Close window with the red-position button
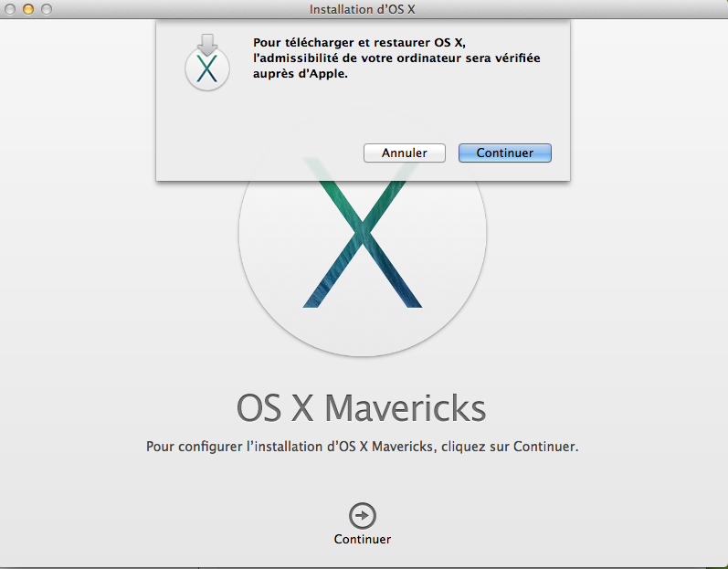Screen dimensions: 728x569 10,9
